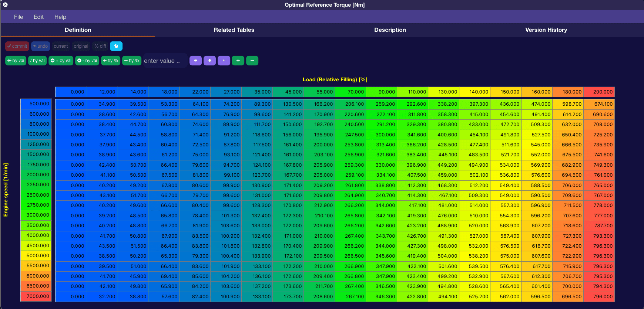The image size is (644, 309).
Task: Switch to the Related Tables tab
Action: pyautogui.click(x=234, y=30)
